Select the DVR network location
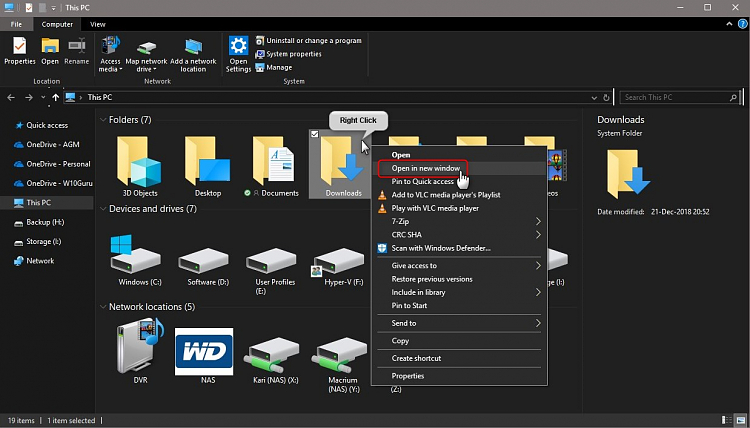Image resolution: width=750 pixels, height=428 pixels. 140,351
